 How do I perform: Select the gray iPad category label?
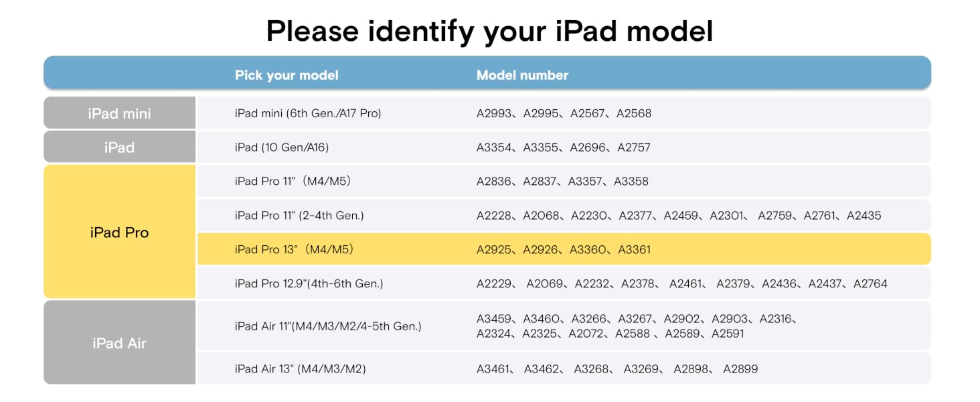coord(119,147)
